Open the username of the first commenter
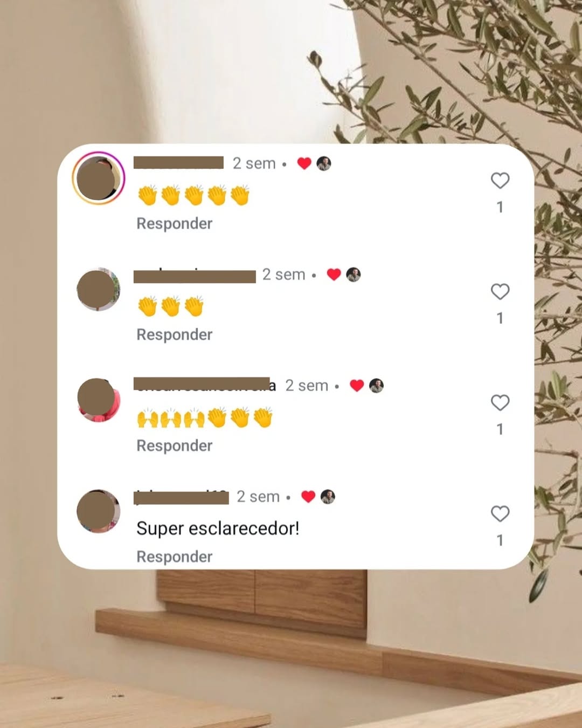582x728 pixels. tap(178, 163)
